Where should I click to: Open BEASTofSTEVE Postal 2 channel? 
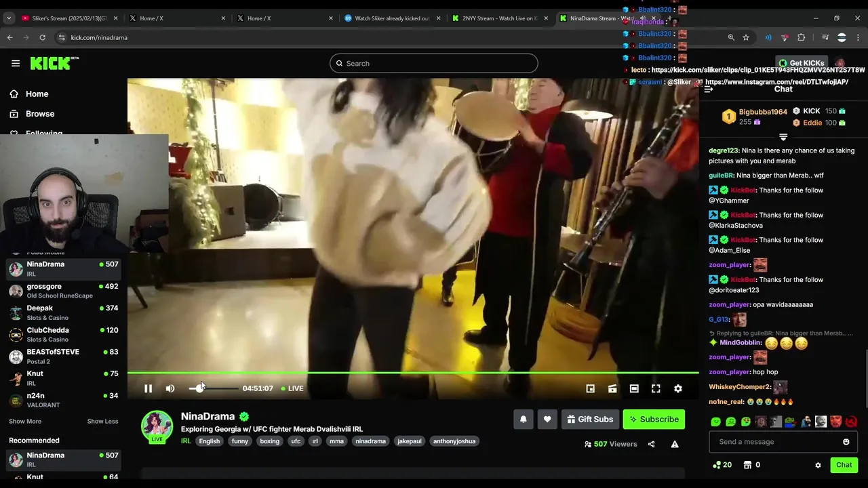(64, 357)
